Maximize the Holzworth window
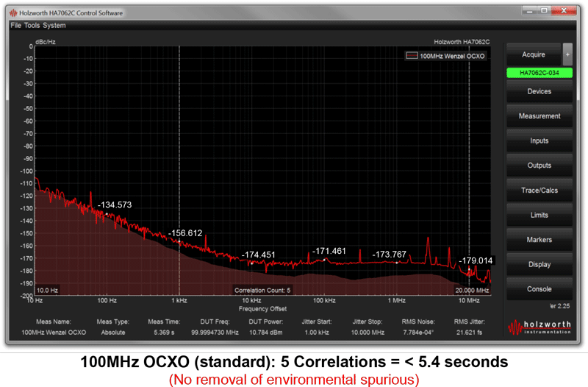This screenshot has width=588, height=387. tap(544, 11)
